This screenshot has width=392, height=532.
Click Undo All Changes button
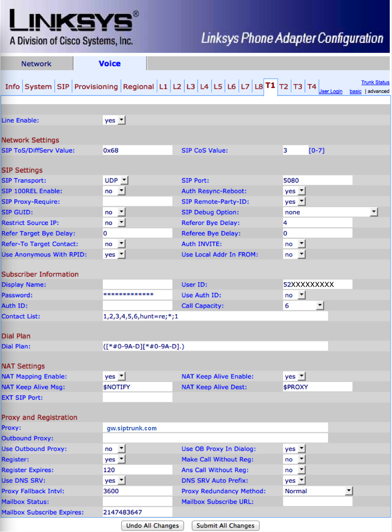pyautogui.click(x=152, y=525)
